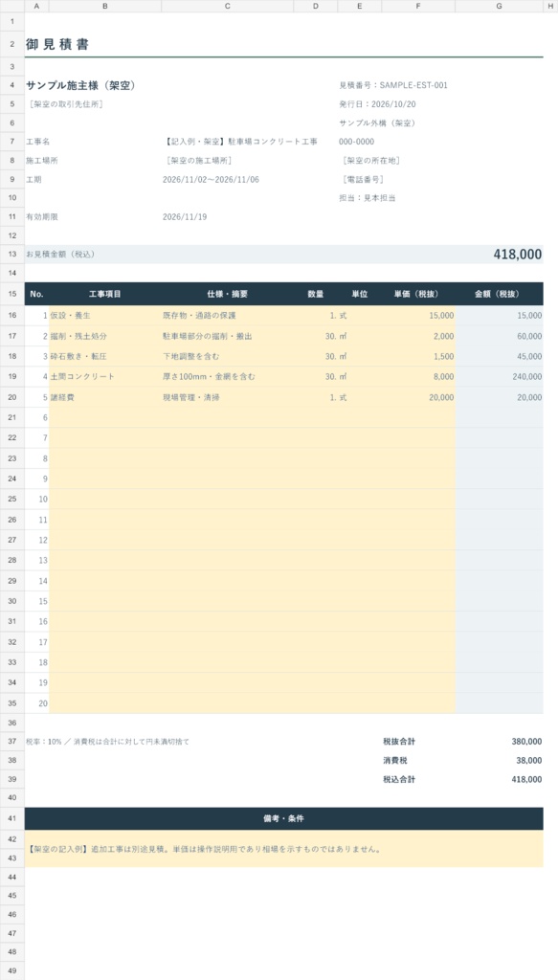Select column header A
This screenshot has height=980, width=558.
tap(37, 6)
